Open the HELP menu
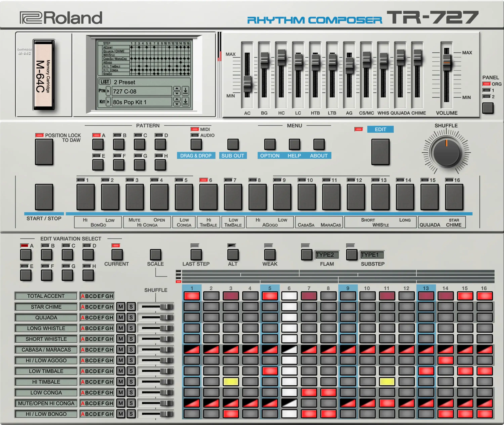 click(x=294, y=145)
